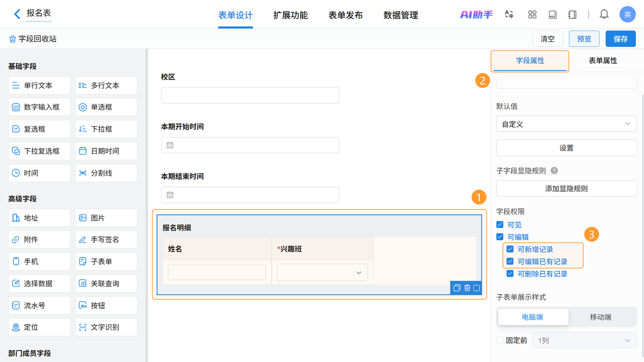Screen dimensions: 644x362
Task: Add a 手机 field
Action: [x=39, y=262]
